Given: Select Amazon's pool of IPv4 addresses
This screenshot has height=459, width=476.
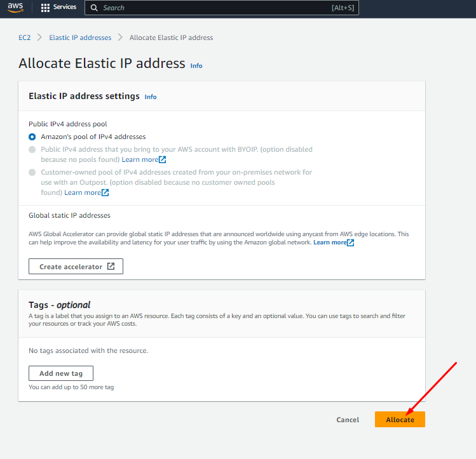Looking at the screenshot, I should tap(32, 136).
